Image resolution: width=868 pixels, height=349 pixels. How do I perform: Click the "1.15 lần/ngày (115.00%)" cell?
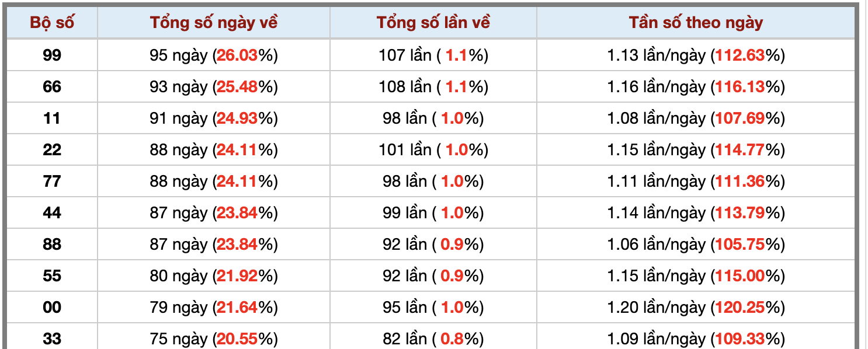[x=696, y=276]
